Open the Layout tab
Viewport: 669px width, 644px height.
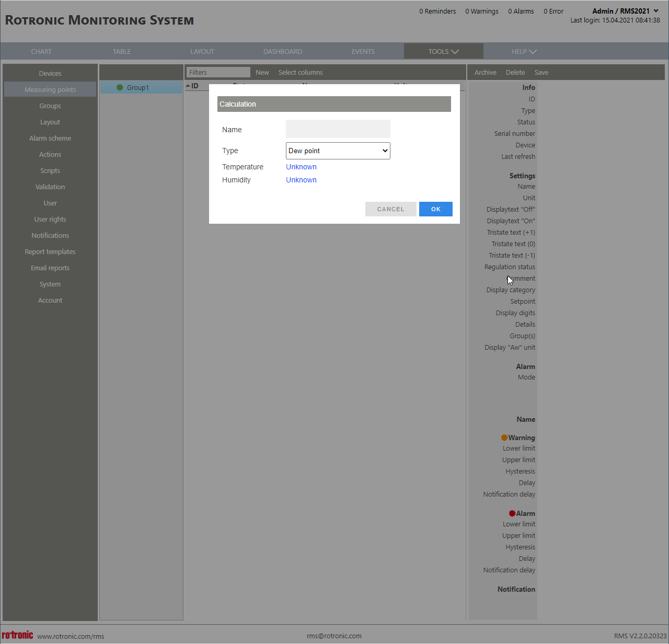(x=202, y=51)
